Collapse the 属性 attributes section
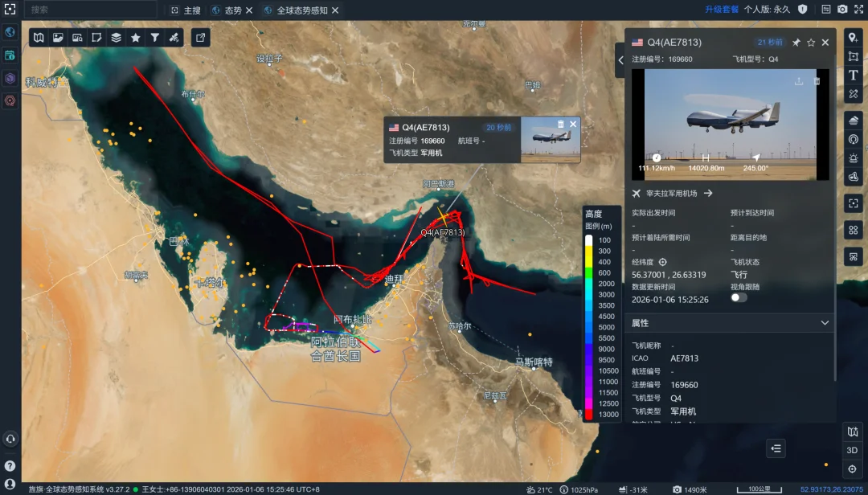The height and width of the screenshot is (495, 868). 825,323
